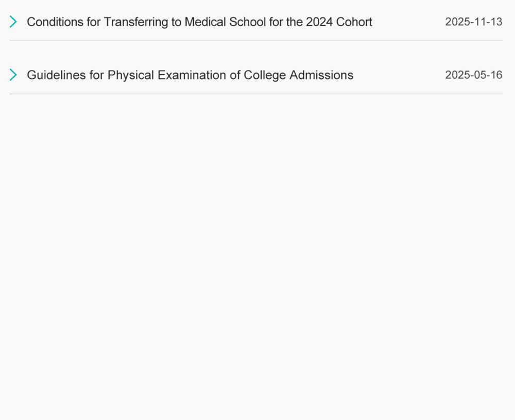Click the teal chevron beside Guidelines for Physical Examination

pyautogui.click(x=13, y=75)
